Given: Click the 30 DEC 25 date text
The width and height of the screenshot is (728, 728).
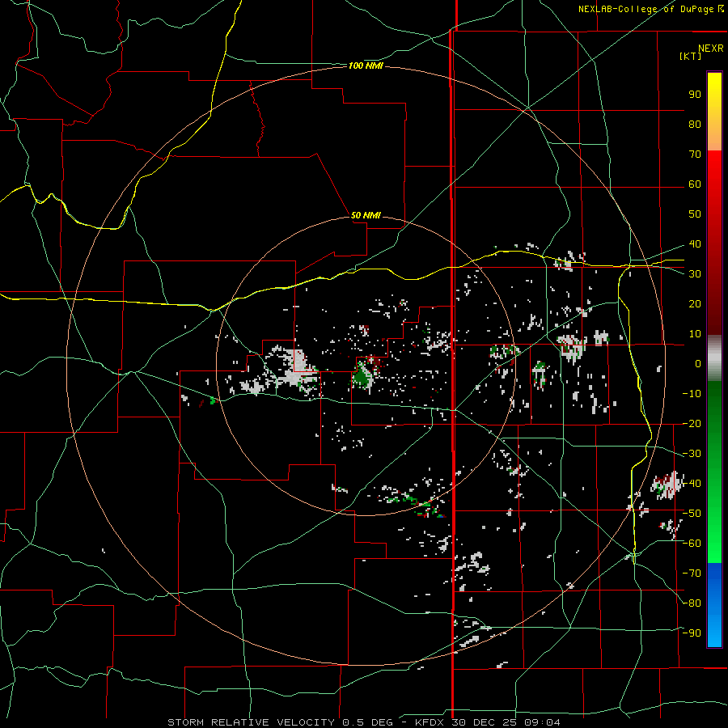Looking at the screenshot, I should coord(485,722).
